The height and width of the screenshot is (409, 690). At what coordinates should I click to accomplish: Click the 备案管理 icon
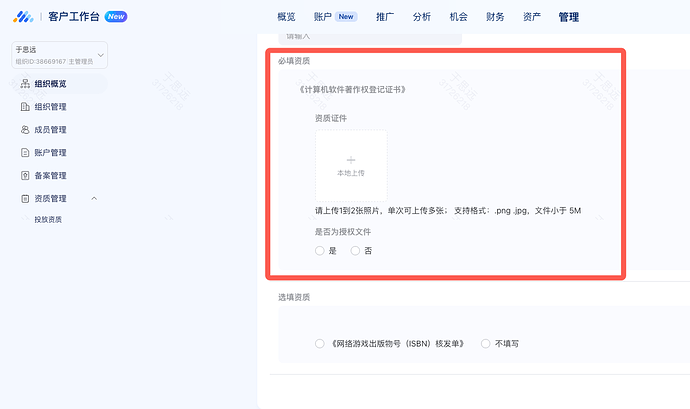tap(25, 175)
